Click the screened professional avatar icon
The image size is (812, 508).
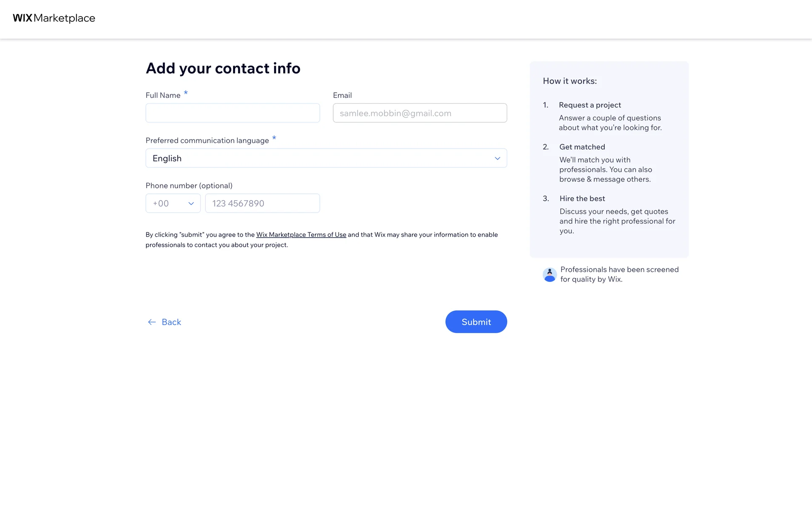[549, 275]
